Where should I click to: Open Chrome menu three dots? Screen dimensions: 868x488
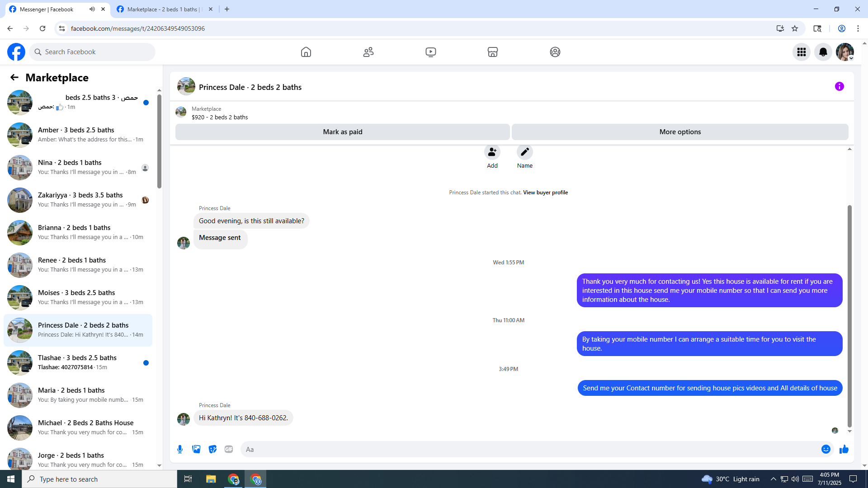tap(858, 28)
